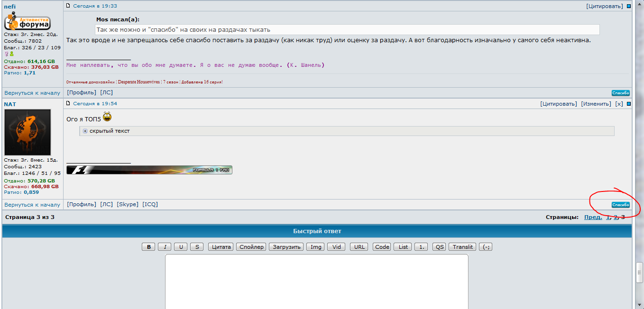The width and height of the screenshot is (644, 309).
Task: Click the blue square icon in NAT's post header
Action: tap(629, 104)
